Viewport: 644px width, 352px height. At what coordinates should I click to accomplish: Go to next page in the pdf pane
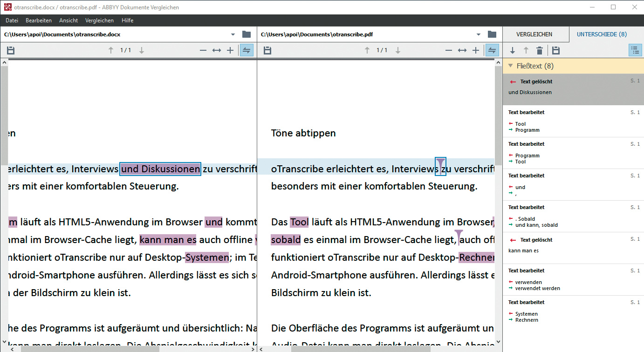point(398,50)
